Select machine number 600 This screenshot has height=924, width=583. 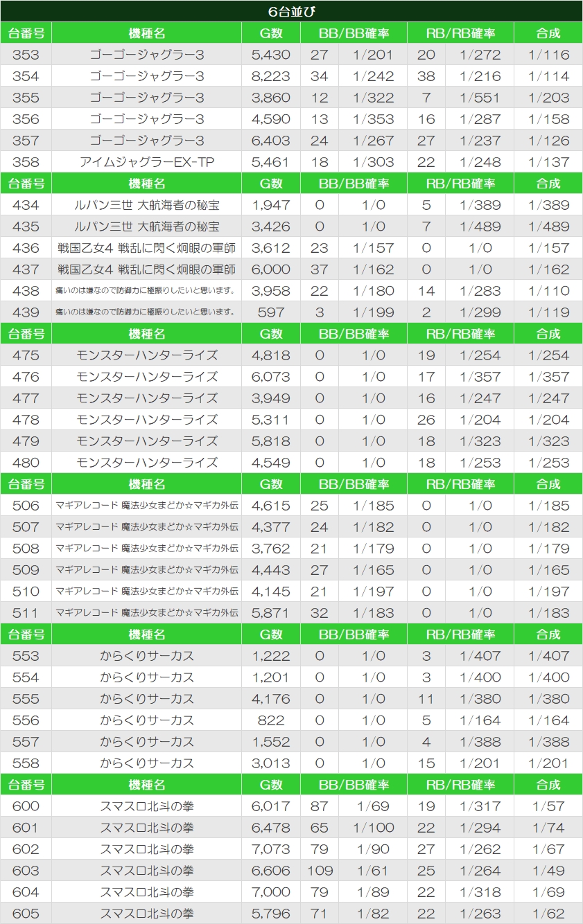pos(26,806)
